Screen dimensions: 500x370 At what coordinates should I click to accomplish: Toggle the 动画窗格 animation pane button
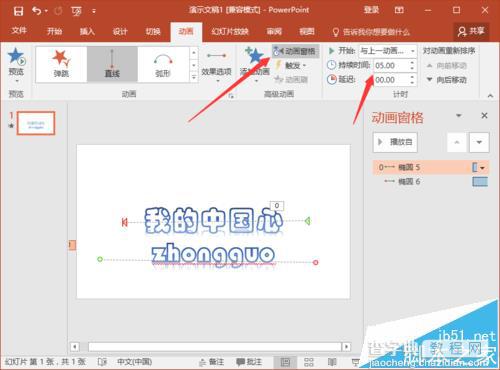295,51
